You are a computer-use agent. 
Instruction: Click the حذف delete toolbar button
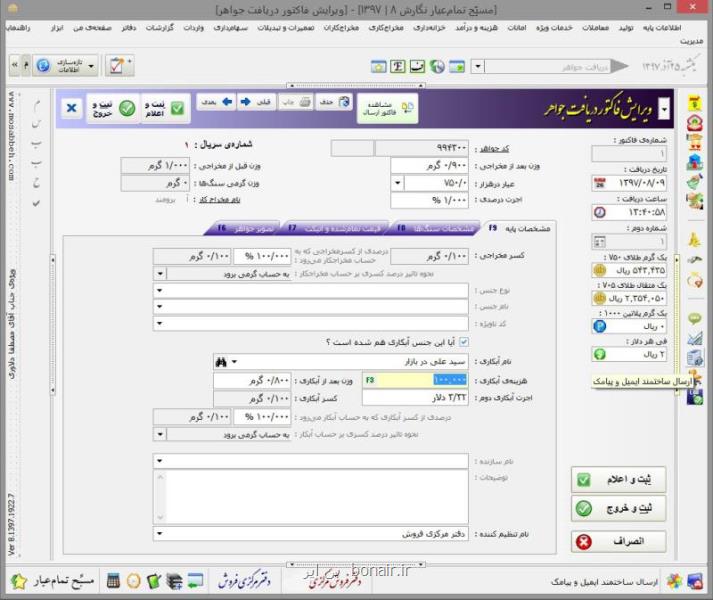[334, 102]
